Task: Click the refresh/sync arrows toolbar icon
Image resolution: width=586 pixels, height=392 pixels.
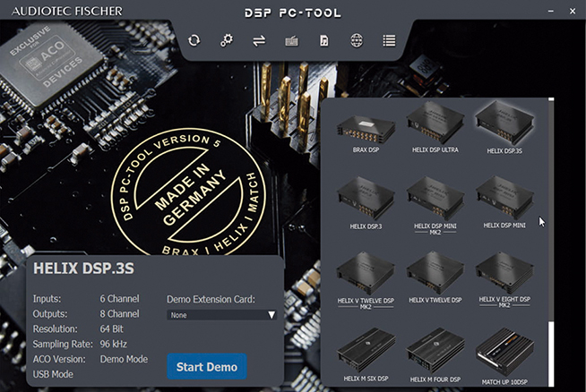Action: (194, 40)
